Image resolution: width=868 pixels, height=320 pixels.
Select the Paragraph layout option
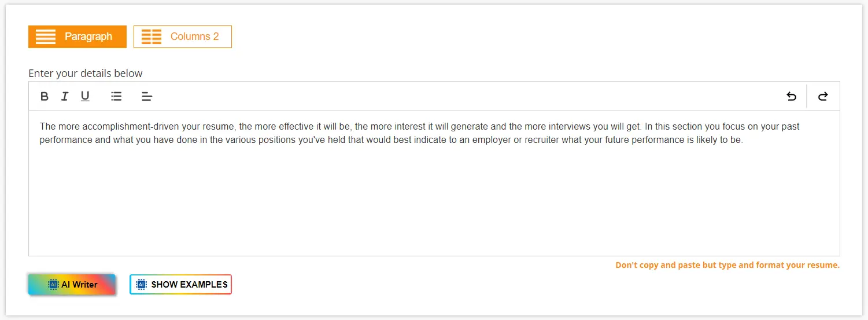click(x=88, y=36)
